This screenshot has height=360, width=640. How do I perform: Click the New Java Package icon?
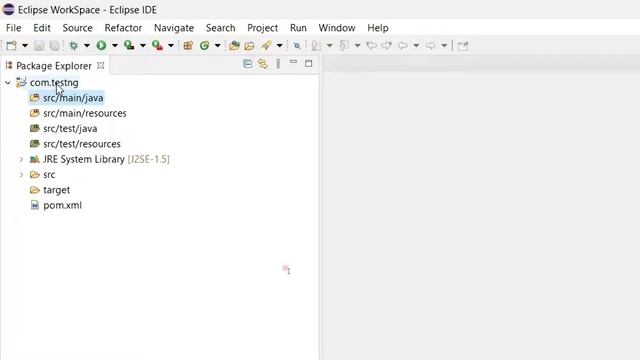[x=188, y=46]
